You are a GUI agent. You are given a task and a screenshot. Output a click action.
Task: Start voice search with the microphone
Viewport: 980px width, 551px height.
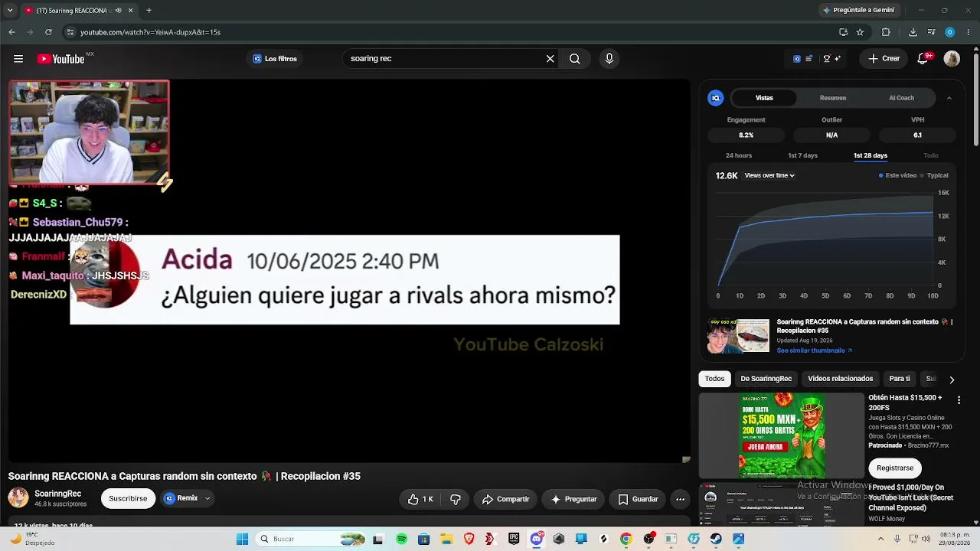click(609, 59)
